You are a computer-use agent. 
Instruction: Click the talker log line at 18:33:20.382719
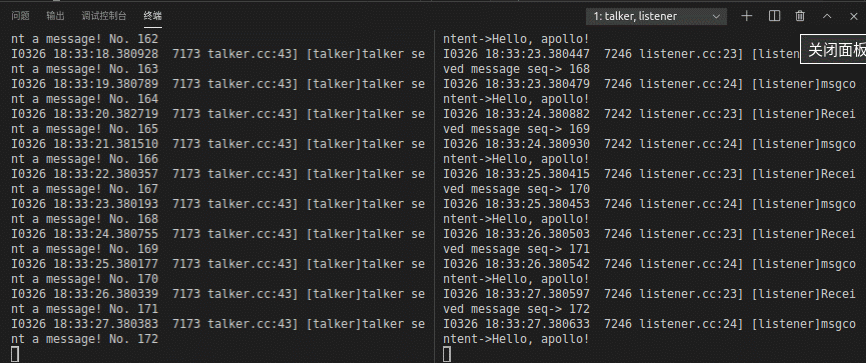[x=218, y=114]
